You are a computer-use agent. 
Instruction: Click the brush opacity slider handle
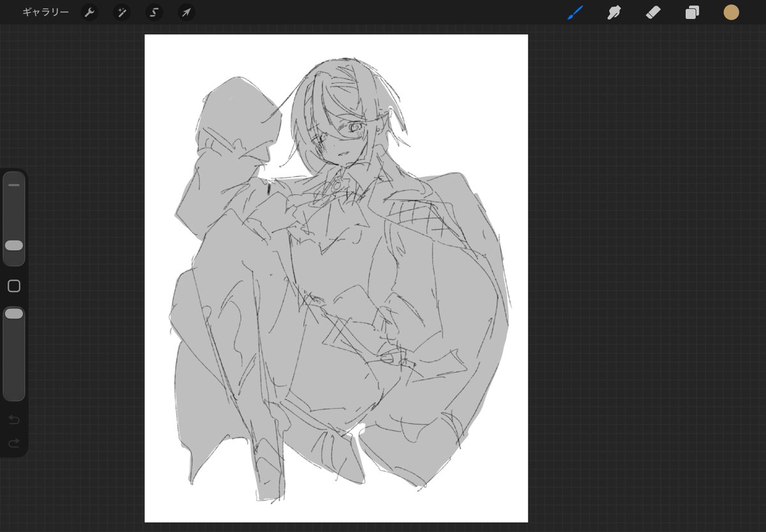[14, 313]
